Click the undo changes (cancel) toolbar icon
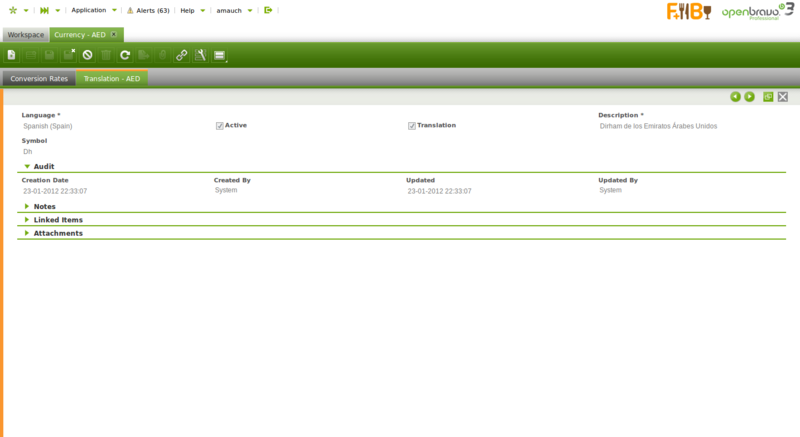 (88, 55)
